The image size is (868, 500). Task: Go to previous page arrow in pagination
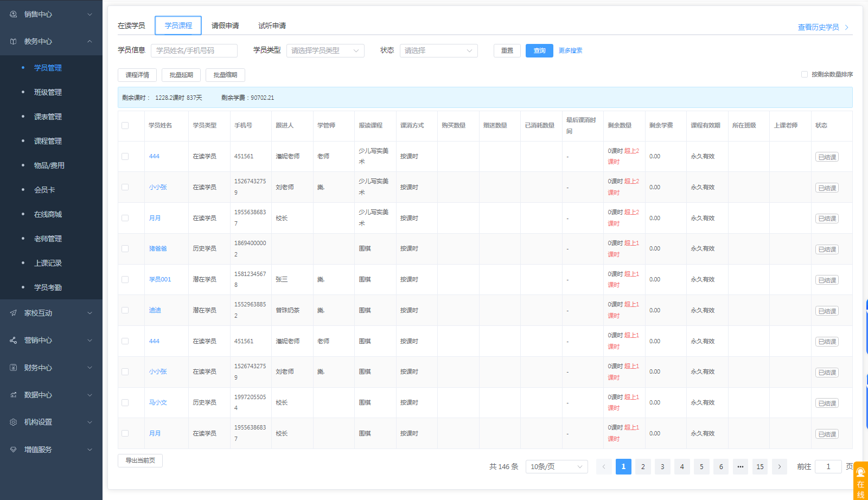coord(604,466)
